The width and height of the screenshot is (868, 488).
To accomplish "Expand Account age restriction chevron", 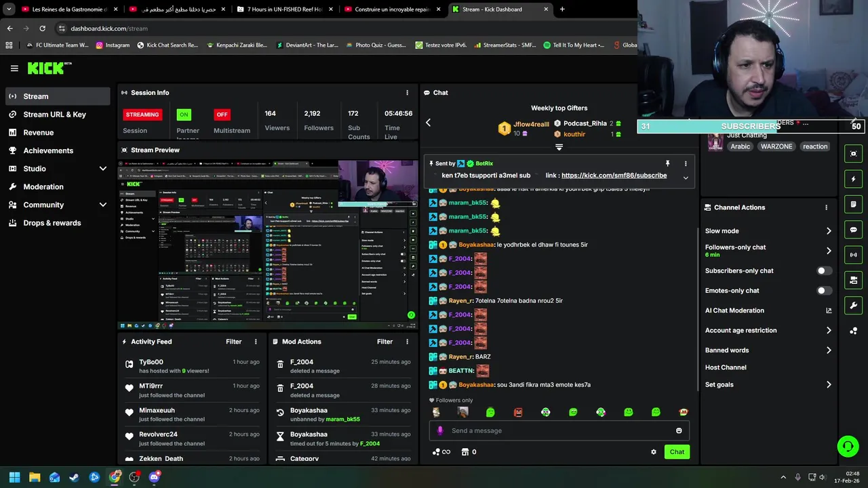I will [x=829, y=331].
